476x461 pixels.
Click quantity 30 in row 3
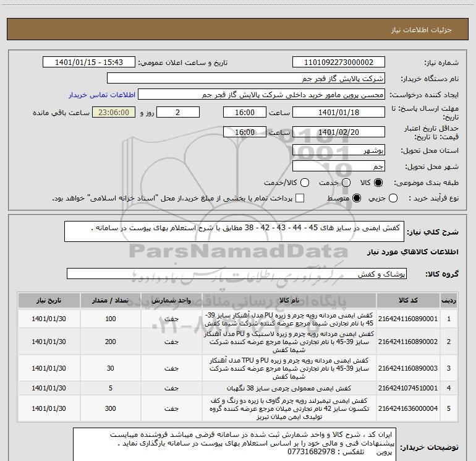pyautogui.click(x=111, y=368)
